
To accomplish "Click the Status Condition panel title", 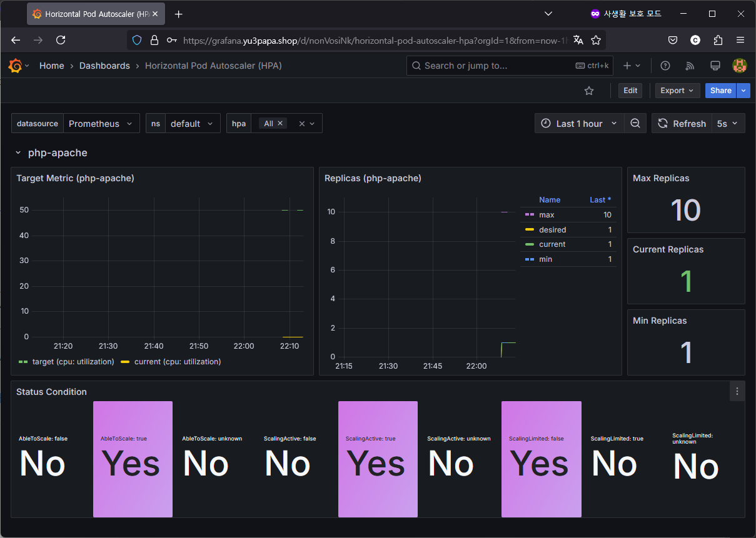I will pos(51,392).
